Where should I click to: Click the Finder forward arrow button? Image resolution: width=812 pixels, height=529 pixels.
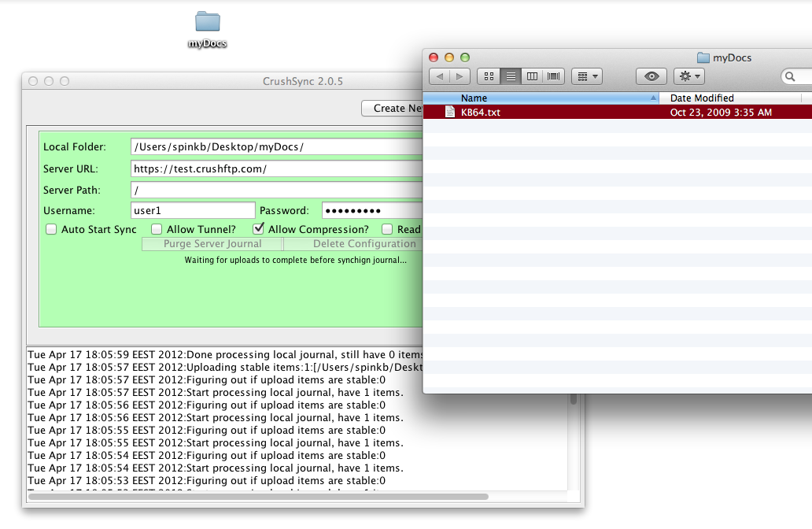point(460,76)
